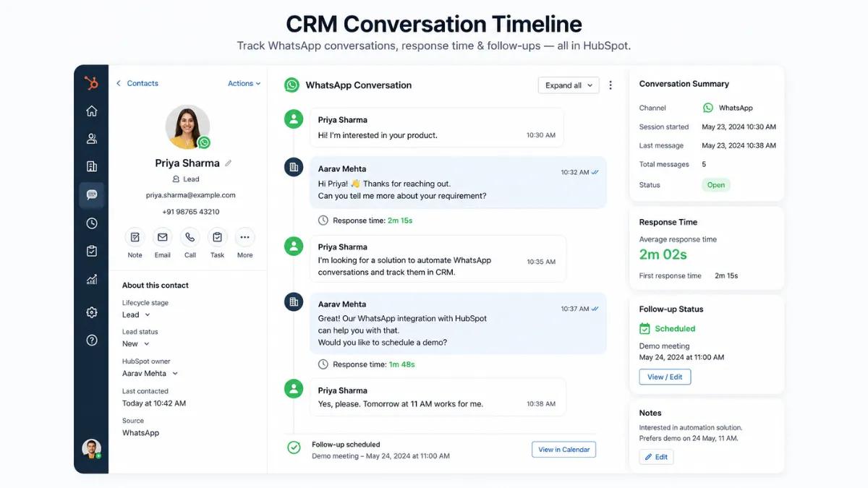Image resolution: width=868 pixels, height=488 pixels.
Task: Click "Demo meeting – May 24, 2024 at 11:00 AM"
Action: click(x=380, y=456)
